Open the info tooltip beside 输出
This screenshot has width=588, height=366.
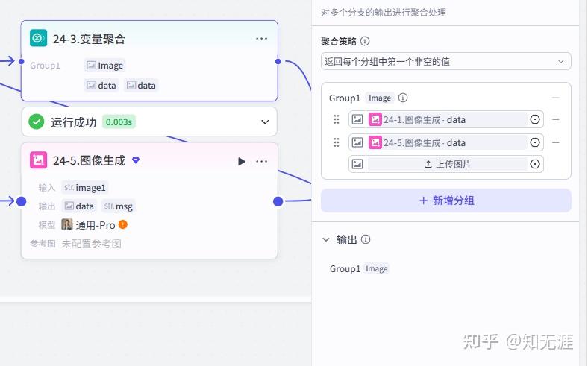coord(366,239)
